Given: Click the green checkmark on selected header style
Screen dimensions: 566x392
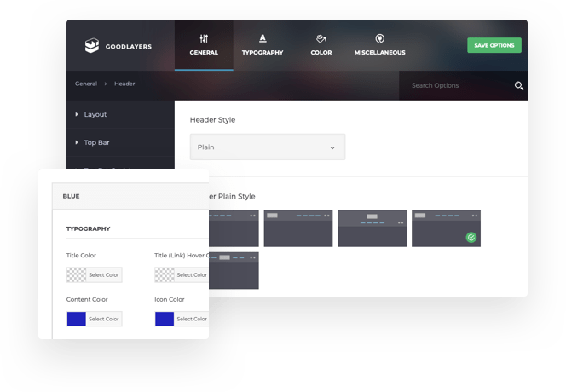Looking at the screenshot, I should pos(471,238).
